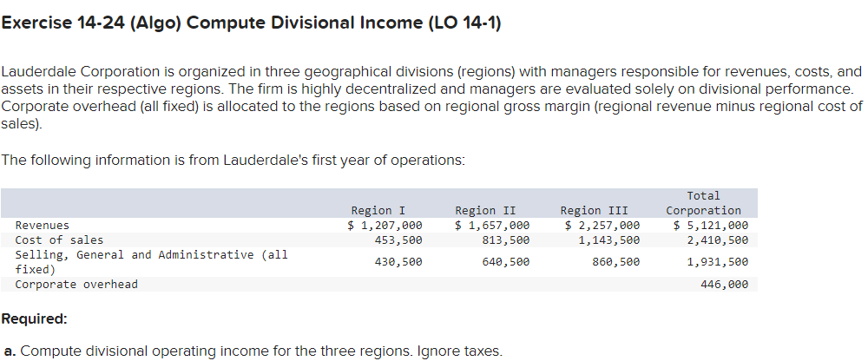Screen dimensions: 868x361
Task: Click total cost of sales 2,410,500
Action: pyautogui.click(x=718, y=240)
